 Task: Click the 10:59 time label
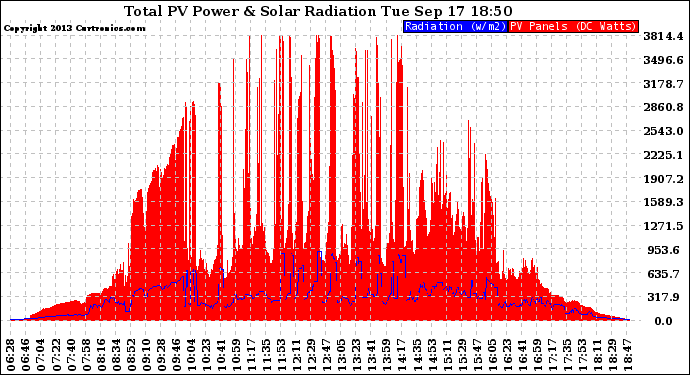236,355
